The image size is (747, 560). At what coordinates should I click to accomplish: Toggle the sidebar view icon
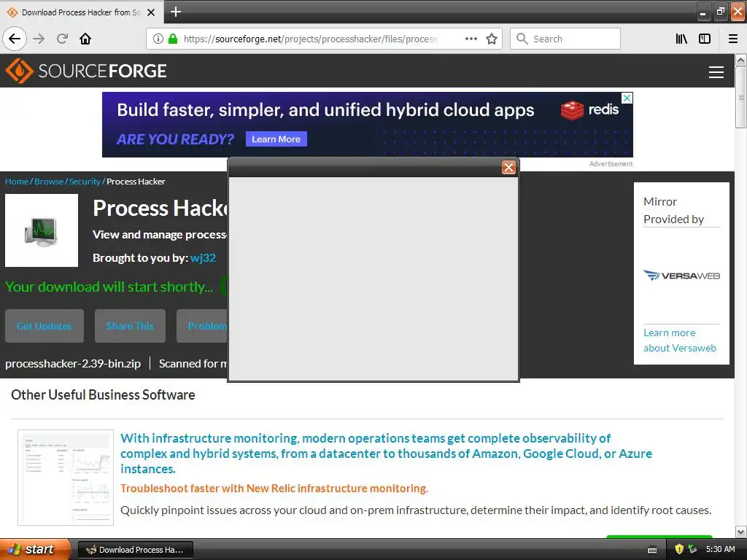tap(705, 39)
